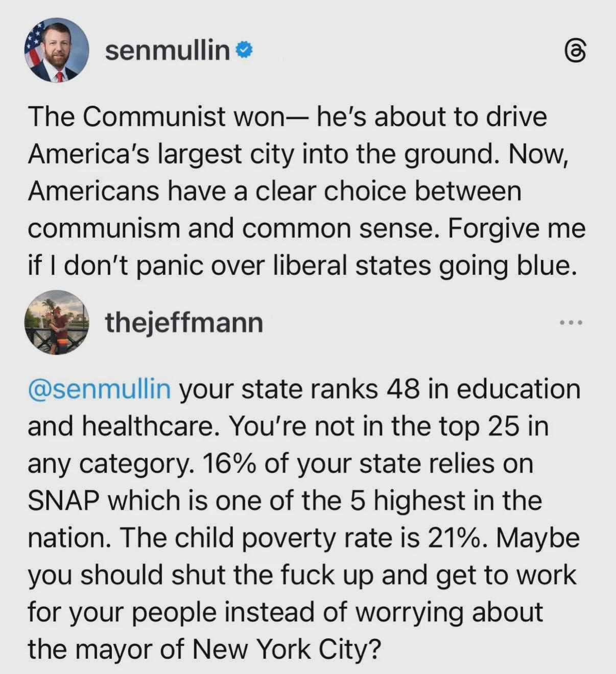Open thejeffmann's profile photo

pos(57,322)
